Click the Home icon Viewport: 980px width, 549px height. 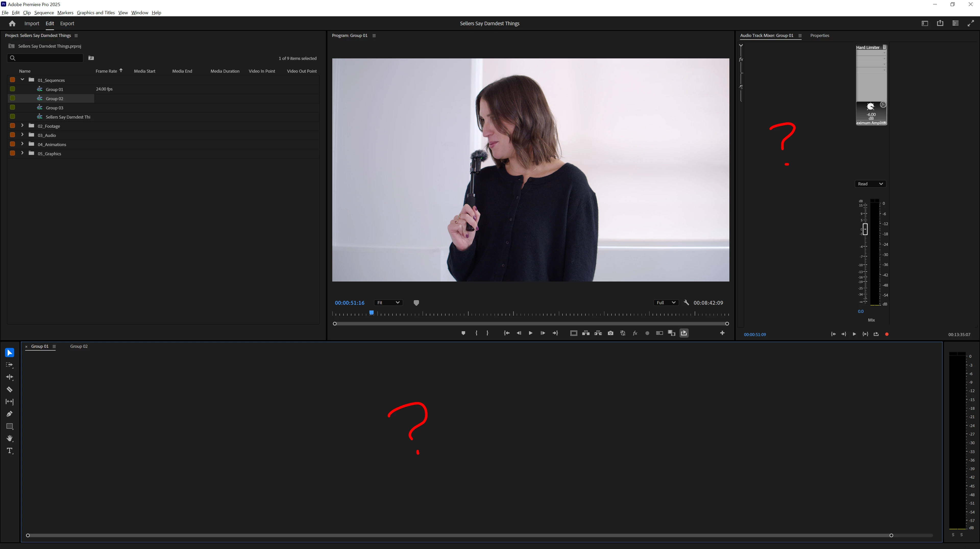(x=12, y=23)
